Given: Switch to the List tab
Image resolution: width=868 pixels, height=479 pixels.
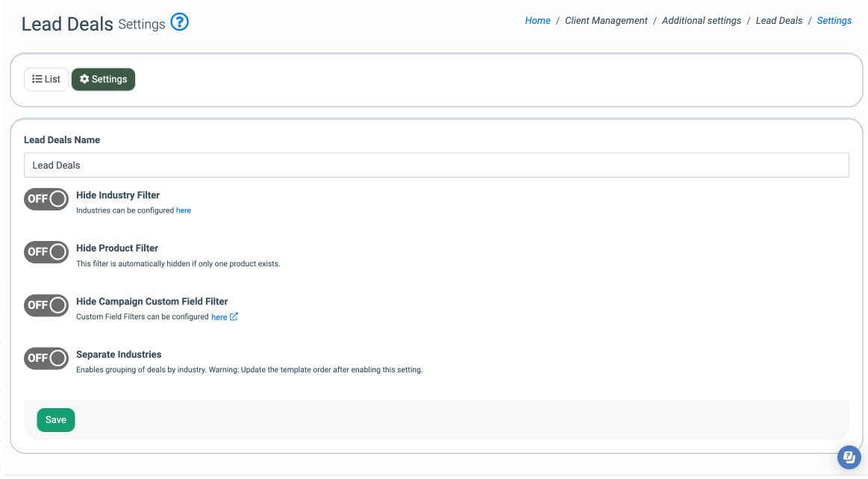Looking at the screenshot, I should coord(46,79).
